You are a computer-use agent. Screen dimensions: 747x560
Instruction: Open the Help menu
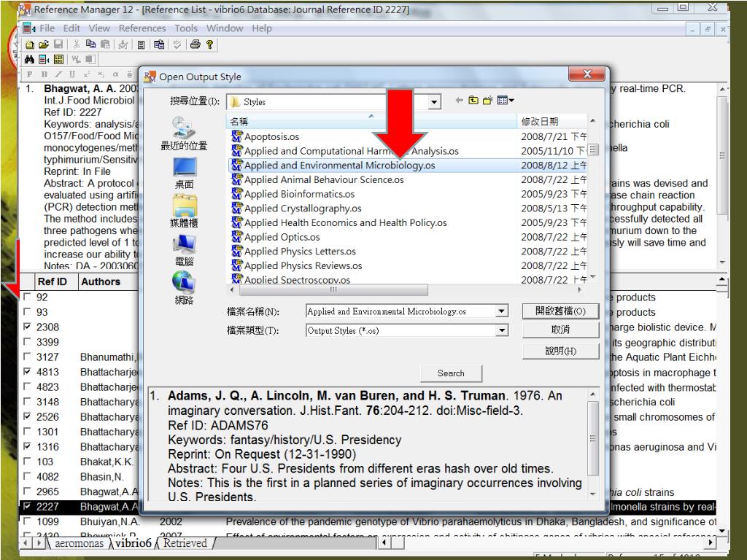tap(262, 28)
